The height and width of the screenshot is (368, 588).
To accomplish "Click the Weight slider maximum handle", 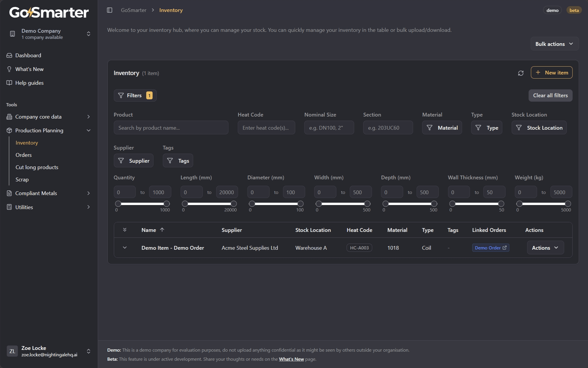I will click(568, 204).
